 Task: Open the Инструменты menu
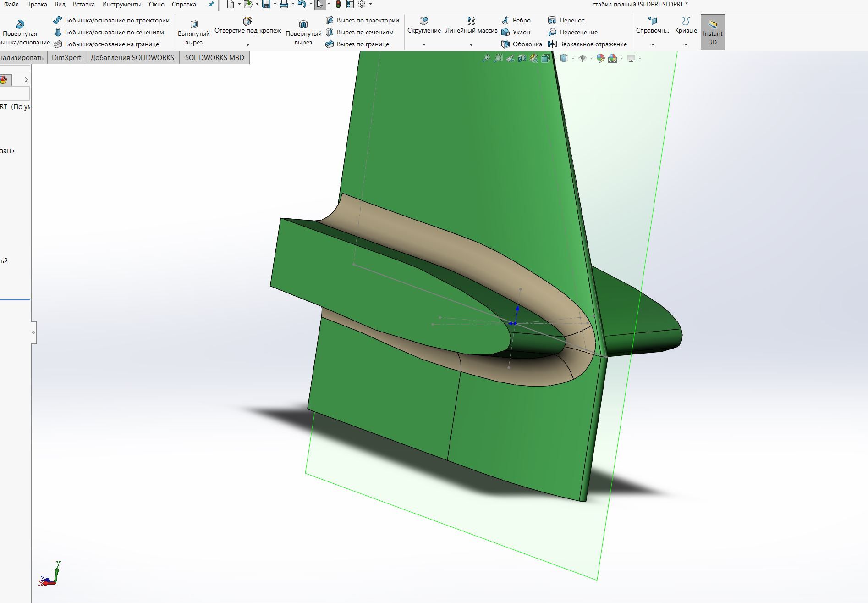[121, 5]
